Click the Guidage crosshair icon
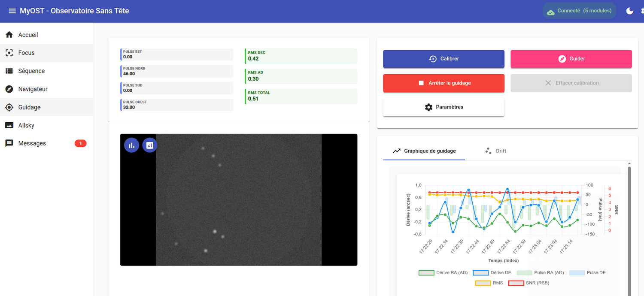Viewport: 644px width, 296px height. (9, 107)
